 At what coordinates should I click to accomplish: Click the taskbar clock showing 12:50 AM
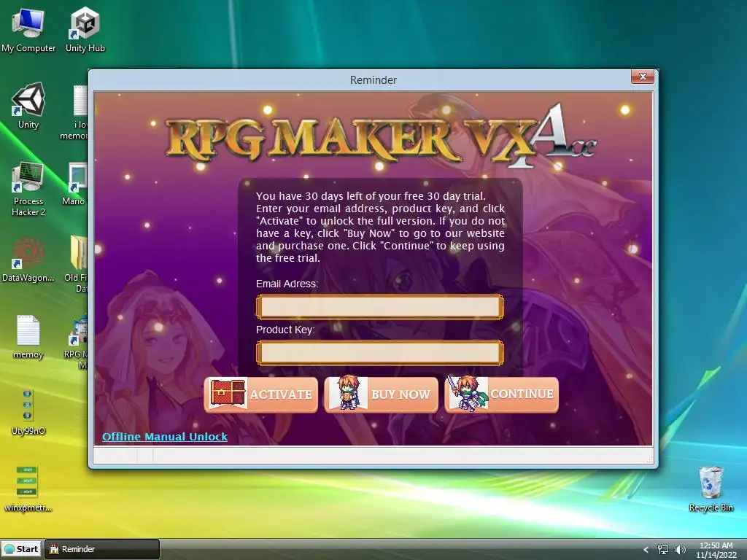[716, 550]
